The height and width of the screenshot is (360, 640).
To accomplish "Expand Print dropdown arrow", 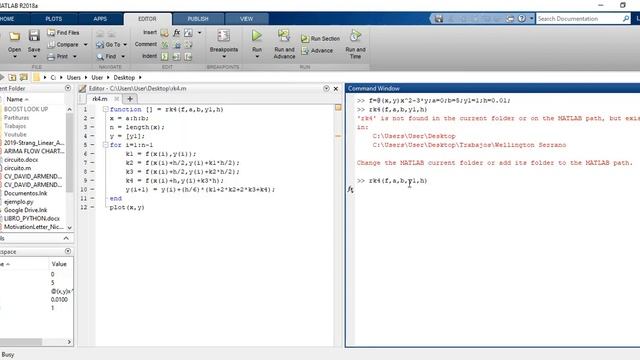I will click(x=75, y=56).
